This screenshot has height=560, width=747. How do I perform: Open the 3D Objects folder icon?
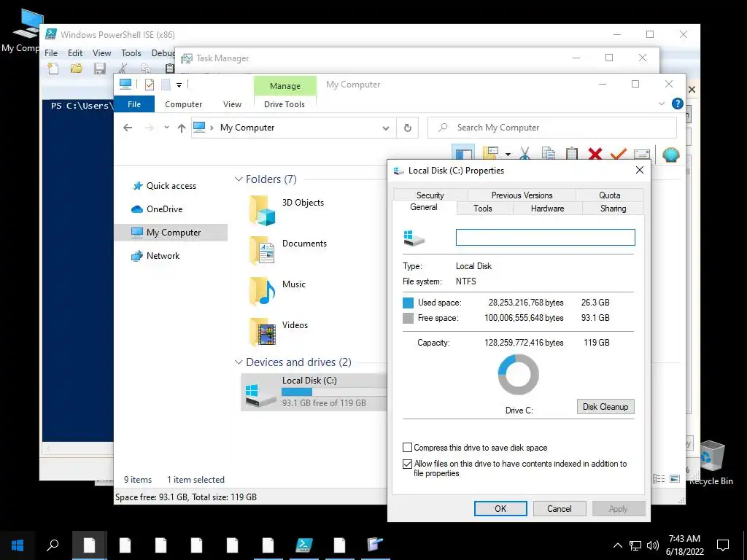click(263, 209)
